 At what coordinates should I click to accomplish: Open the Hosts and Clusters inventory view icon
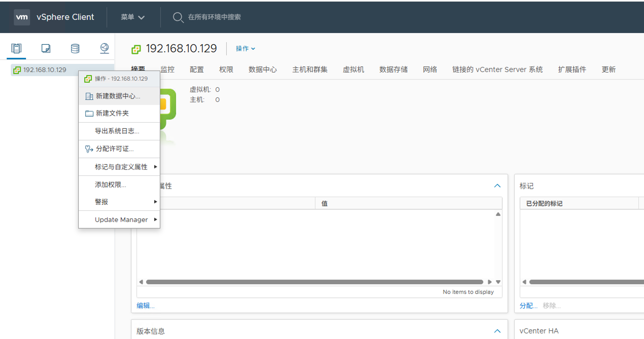coord(16,48)
